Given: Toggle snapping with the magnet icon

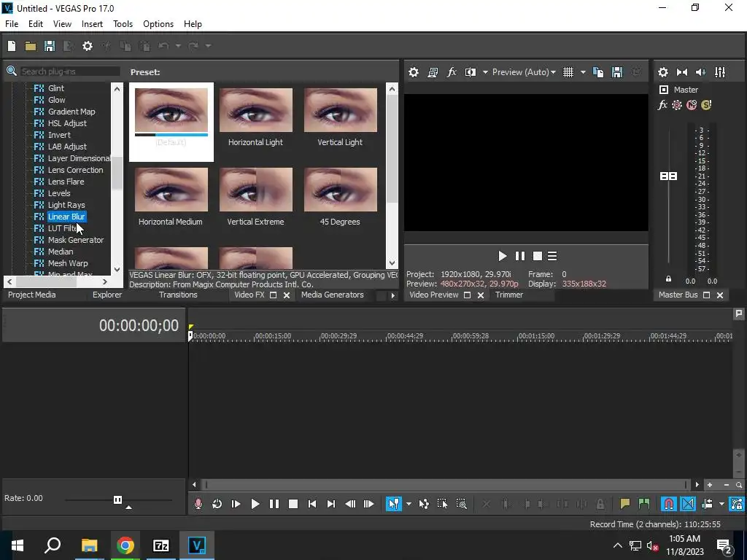Looking at the screenshot, I should pos(669,504).
